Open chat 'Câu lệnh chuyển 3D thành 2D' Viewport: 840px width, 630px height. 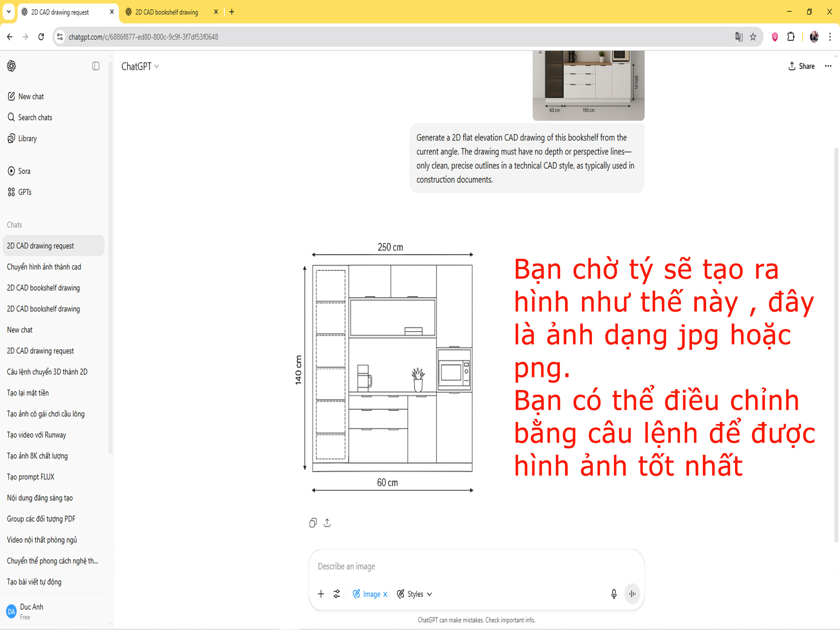point(47,372)
